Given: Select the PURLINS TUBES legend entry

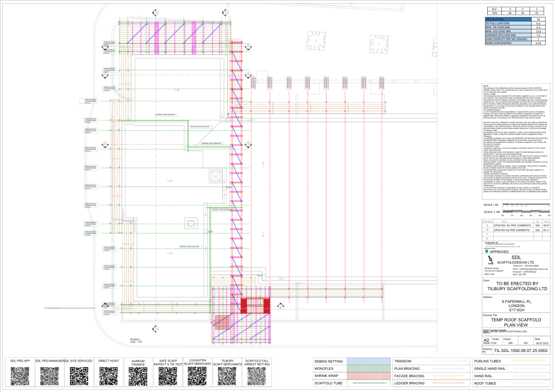Looking at the screenshot, I should (512, 361).
